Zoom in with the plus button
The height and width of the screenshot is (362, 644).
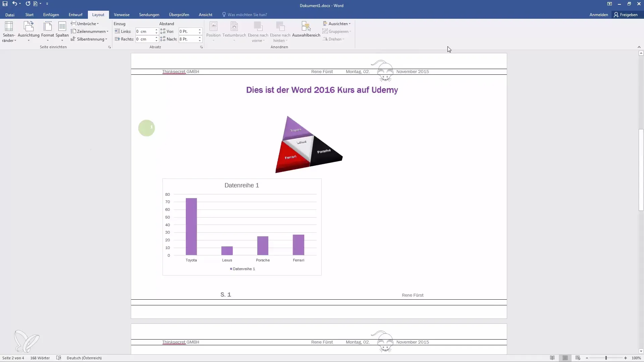pyautogui.click(x=626, y=358)
